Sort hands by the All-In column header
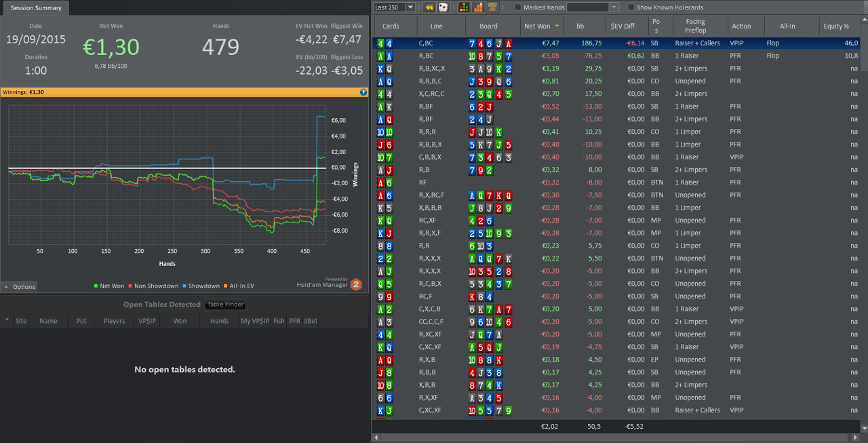868x443 pixels. [787, 26]
